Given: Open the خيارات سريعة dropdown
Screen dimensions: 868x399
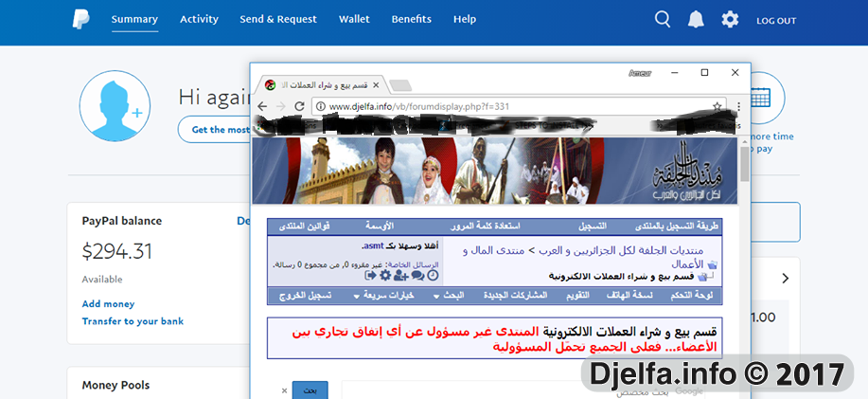Looking at the screenshot, I should 384,296.
